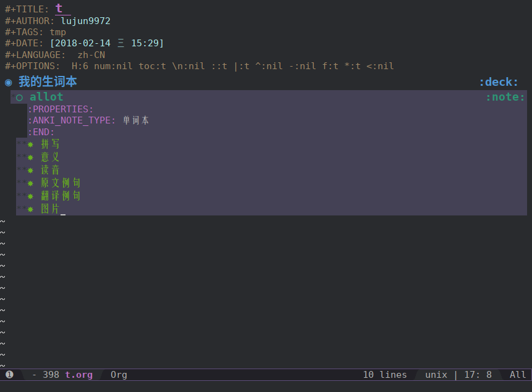
Task: Click the bullet icon before 拼写
Action: [x=30, y=144]
